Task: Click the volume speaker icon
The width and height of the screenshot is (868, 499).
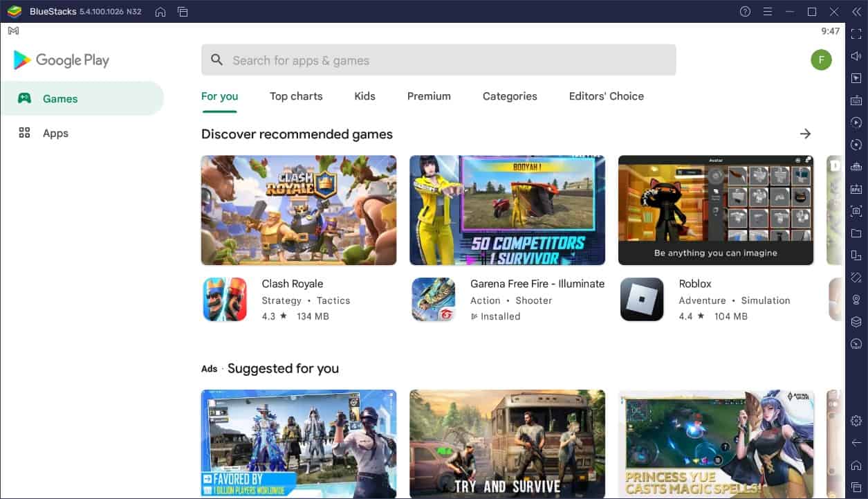Action: tap(856, 56)
